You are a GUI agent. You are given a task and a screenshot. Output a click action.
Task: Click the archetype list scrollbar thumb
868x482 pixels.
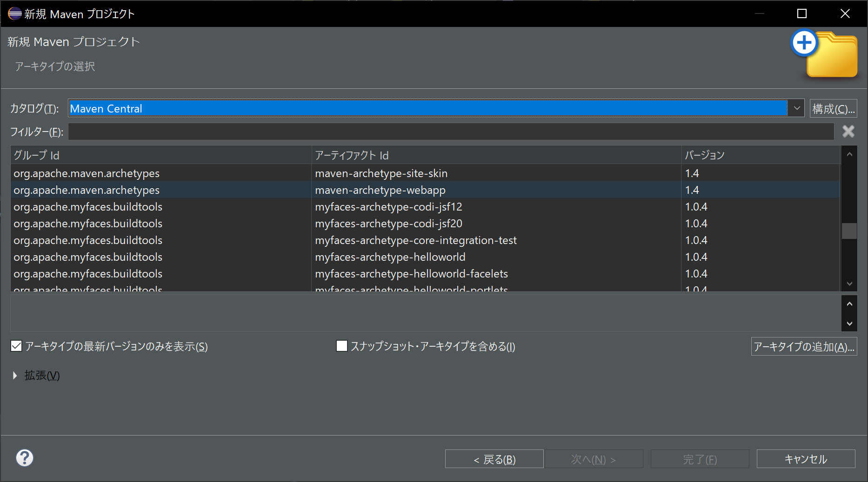(849, 231)
